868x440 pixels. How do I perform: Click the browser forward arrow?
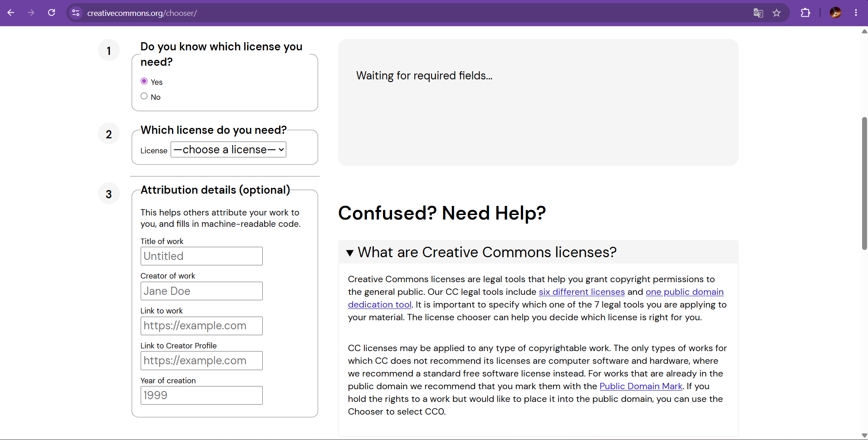[x=31, y=13]
